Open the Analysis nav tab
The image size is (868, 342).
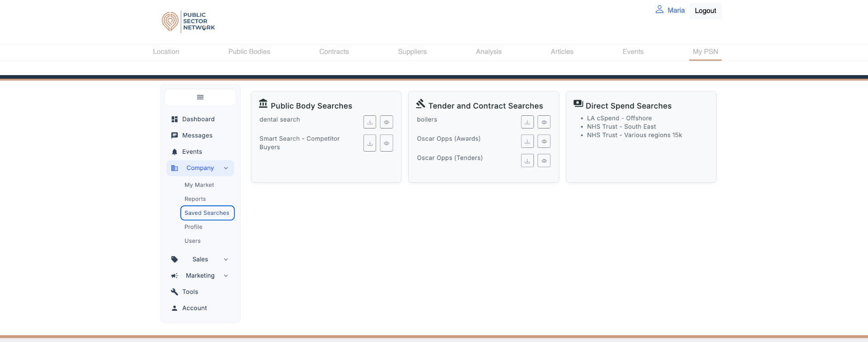(x=489, y=52)
